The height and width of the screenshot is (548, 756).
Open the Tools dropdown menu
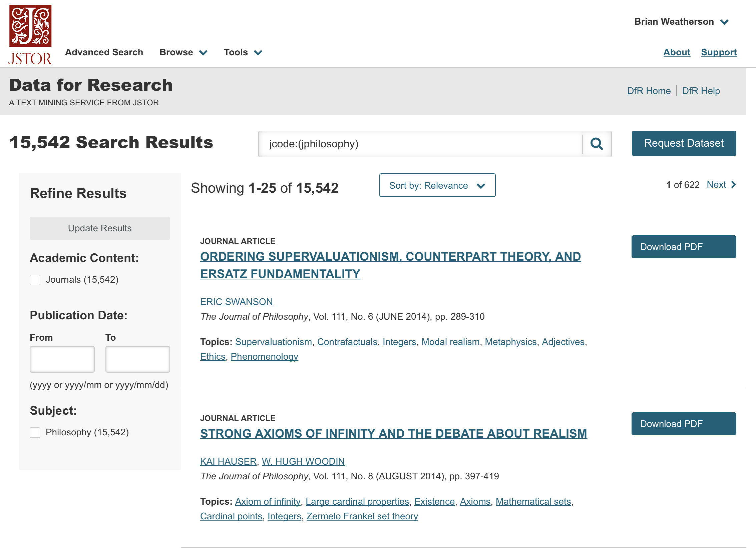pos(243,52)
